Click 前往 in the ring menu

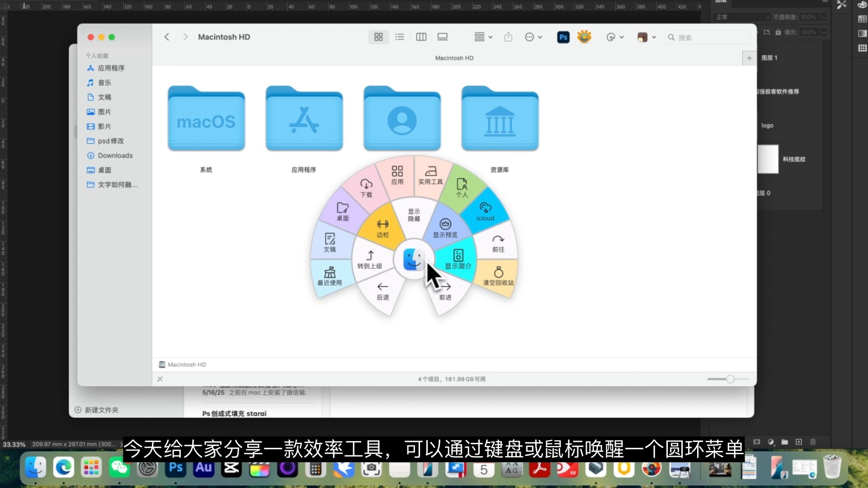[498, 243]
